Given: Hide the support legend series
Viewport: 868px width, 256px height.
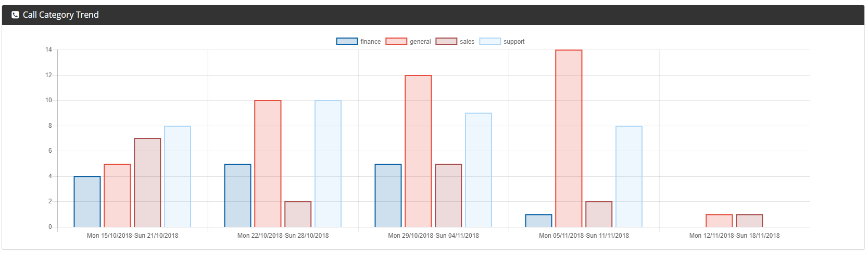Looking at the screenshot, I should (x=502, y=41).
